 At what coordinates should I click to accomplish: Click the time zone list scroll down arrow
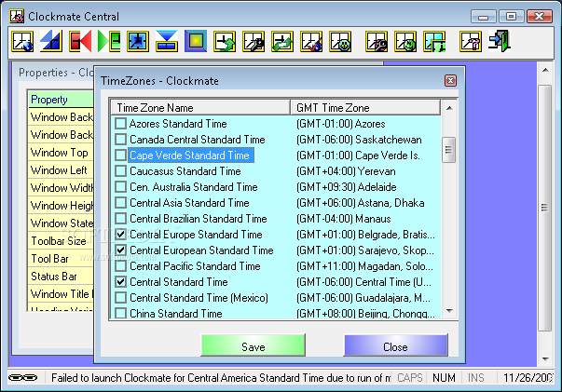click(x=449, y=311)
